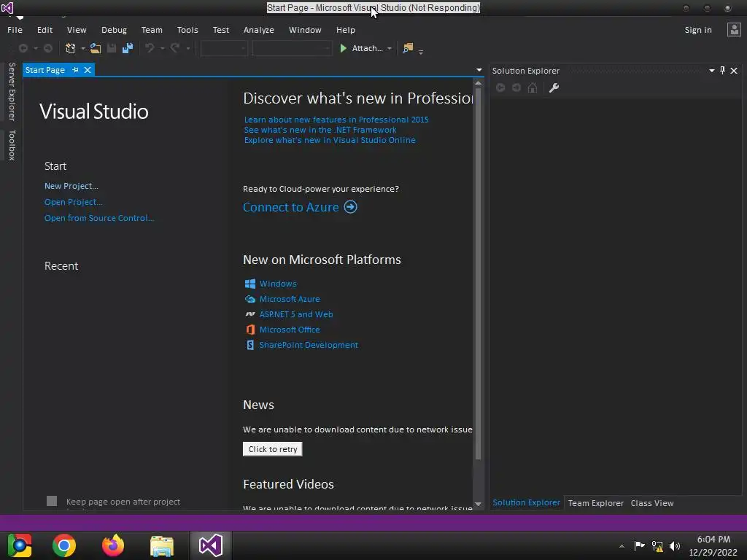Screen dimensions: 747x560
Task: Open File Explorer from the taskbar
Action: [162, 545]
